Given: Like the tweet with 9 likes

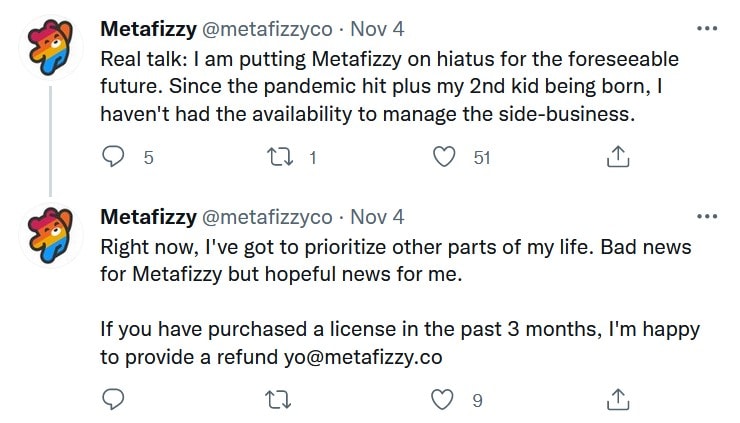Looking at the screenshot, I should point(443,400).
